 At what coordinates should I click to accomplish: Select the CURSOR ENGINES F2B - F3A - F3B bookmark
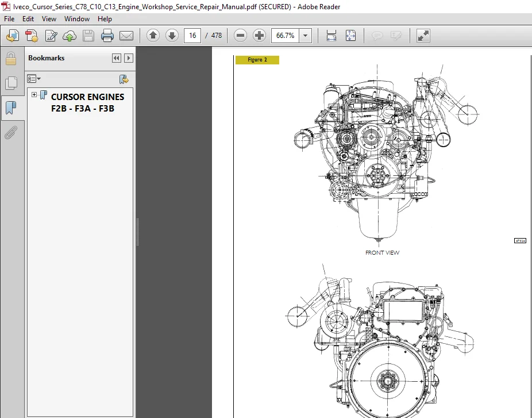(x=87, y=102)
